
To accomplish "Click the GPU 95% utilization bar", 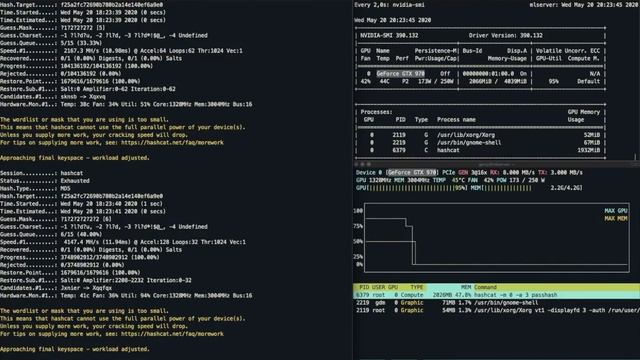I will tap(411, 188).
